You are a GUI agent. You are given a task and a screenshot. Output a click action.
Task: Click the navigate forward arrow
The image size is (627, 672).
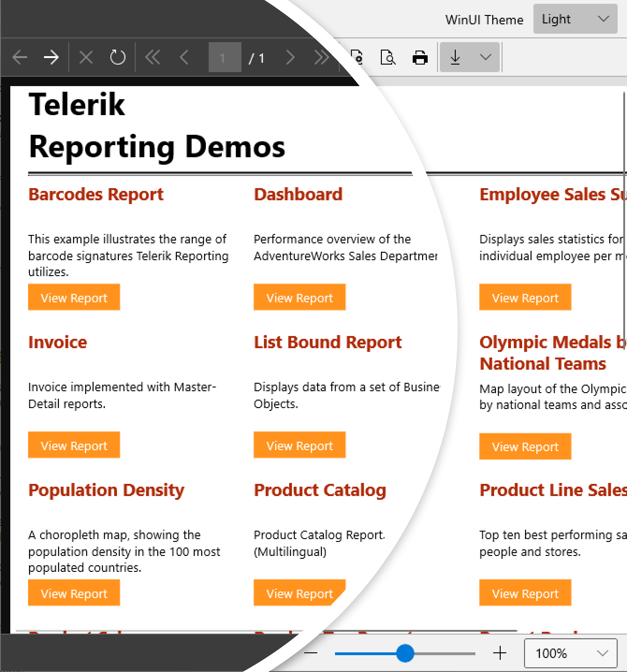(x=51, y=58)
